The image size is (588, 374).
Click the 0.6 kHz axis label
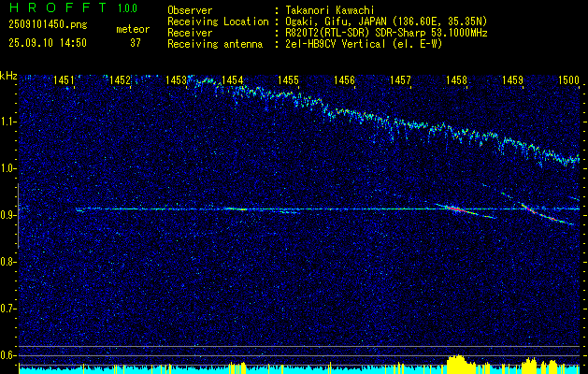7,355
